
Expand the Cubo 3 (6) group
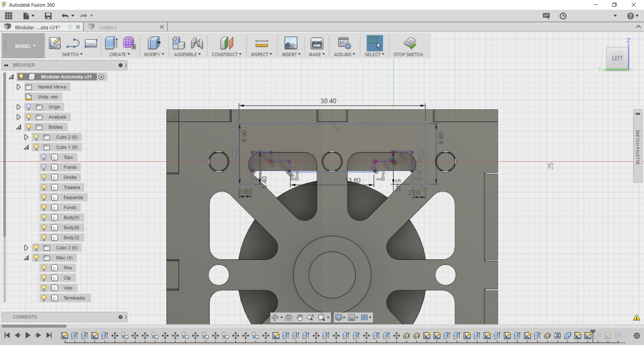(x=26, y=248)
